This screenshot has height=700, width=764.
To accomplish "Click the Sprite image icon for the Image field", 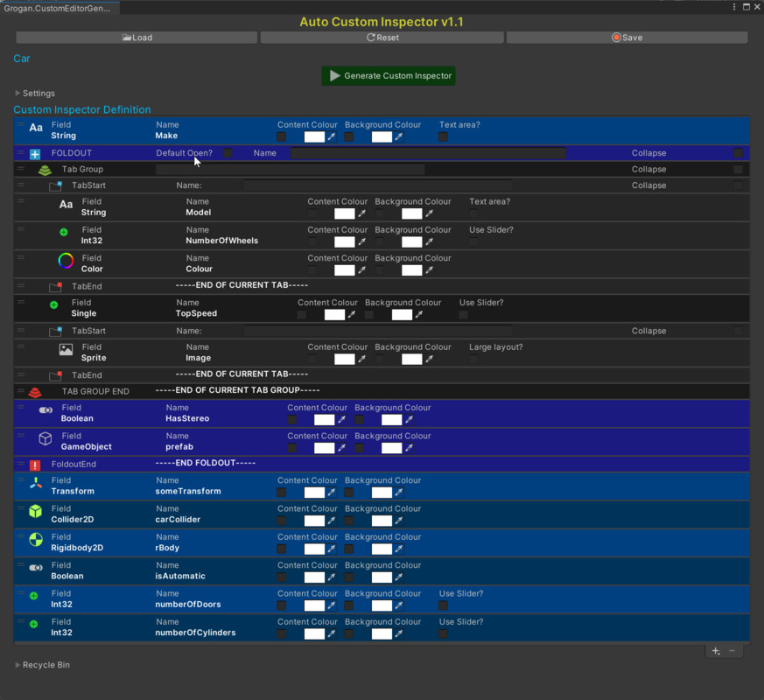I will click(65, 351).
